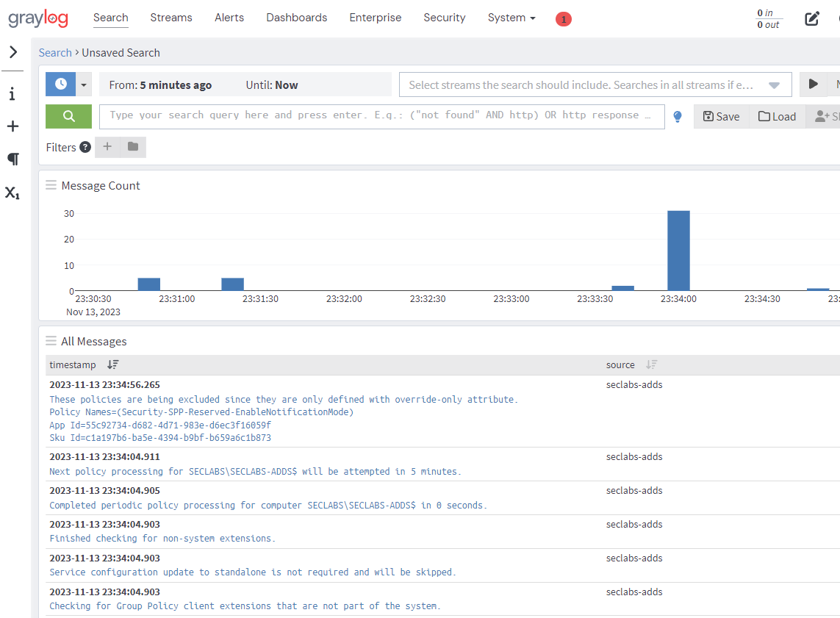Viewport: 840px width, 618px height.
Task: Add a new filter with the plus icon
Action: [107, 147]
